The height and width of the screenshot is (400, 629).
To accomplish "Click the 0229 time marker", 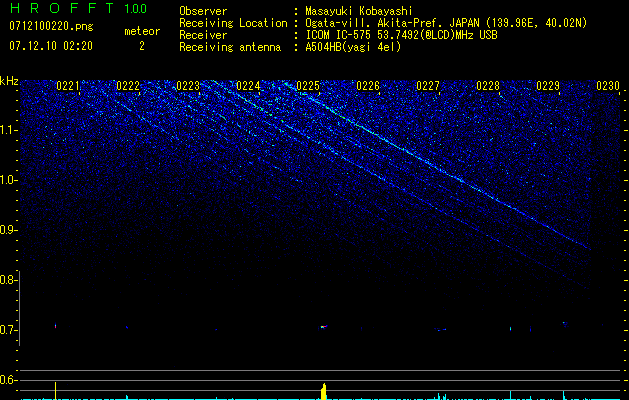I will tap(548, 86).
